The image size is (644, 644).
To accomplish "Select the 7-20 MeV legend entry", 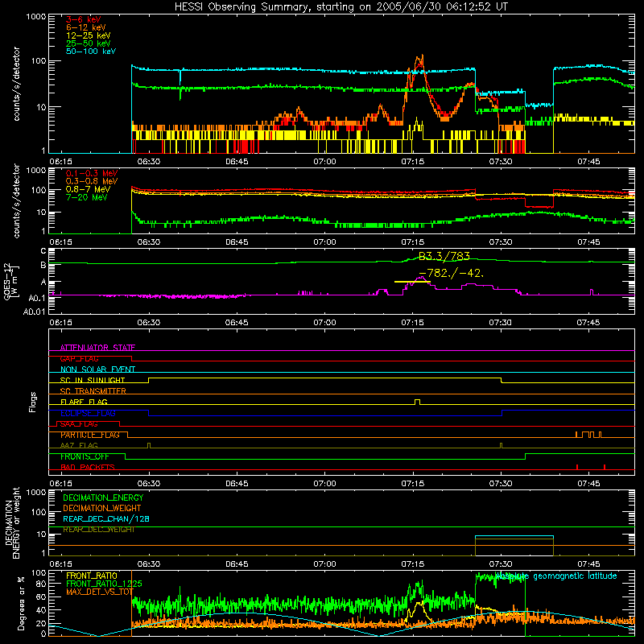I will tap(87, 197).
